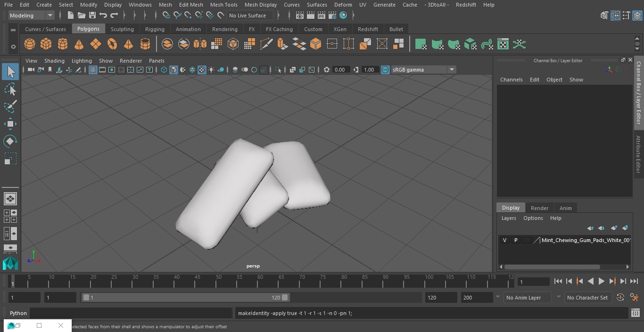The height and width of the screenshot is (332, 644).
Task: Click play backwards button
Action: 590,281
